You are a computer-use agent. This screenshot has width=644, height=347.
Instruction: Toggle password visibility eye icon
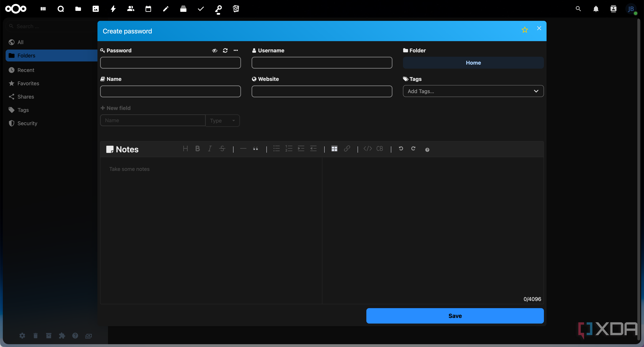[x=215, y=50]
